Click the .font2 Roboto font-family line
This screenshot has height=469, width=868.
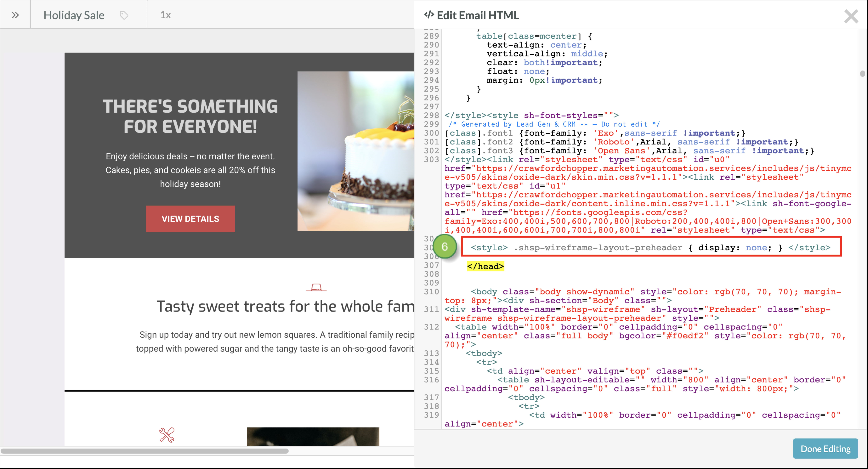point(621,142)
